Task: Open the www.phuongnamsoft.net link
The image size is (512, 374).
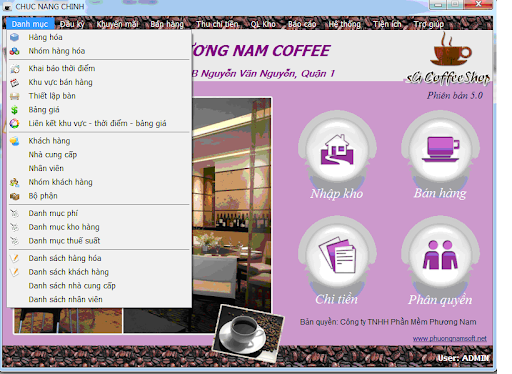Action: (449, 338)
